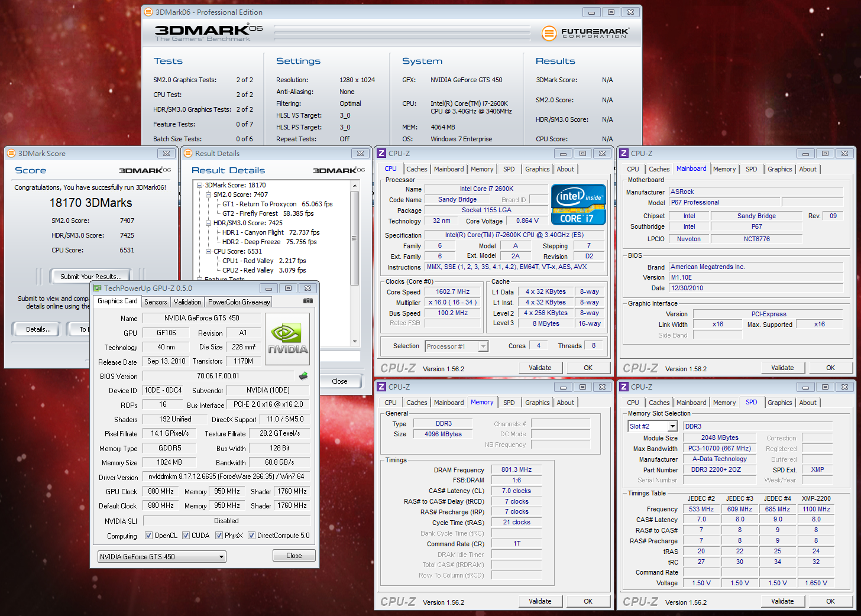Click the Result Details window title icon
The height and width of the screenshot is (616, 861).
(x=189, y=154)
